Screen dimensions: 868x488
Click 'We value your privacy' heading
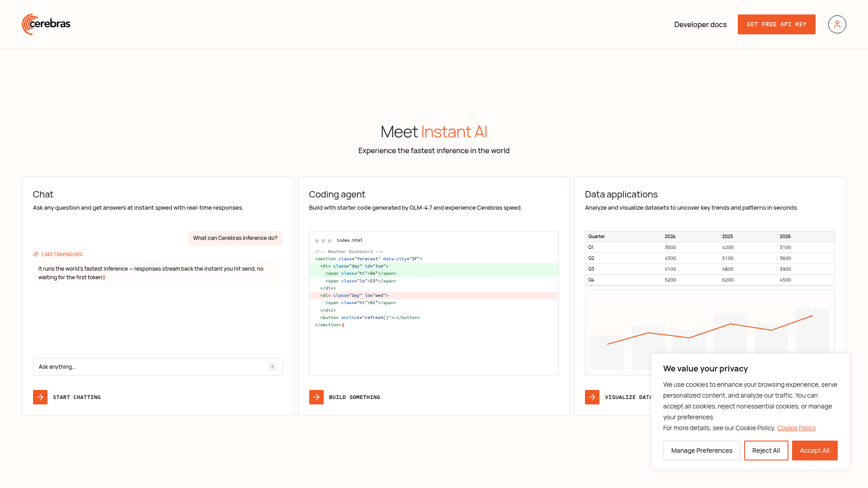[x=705, y=369]
